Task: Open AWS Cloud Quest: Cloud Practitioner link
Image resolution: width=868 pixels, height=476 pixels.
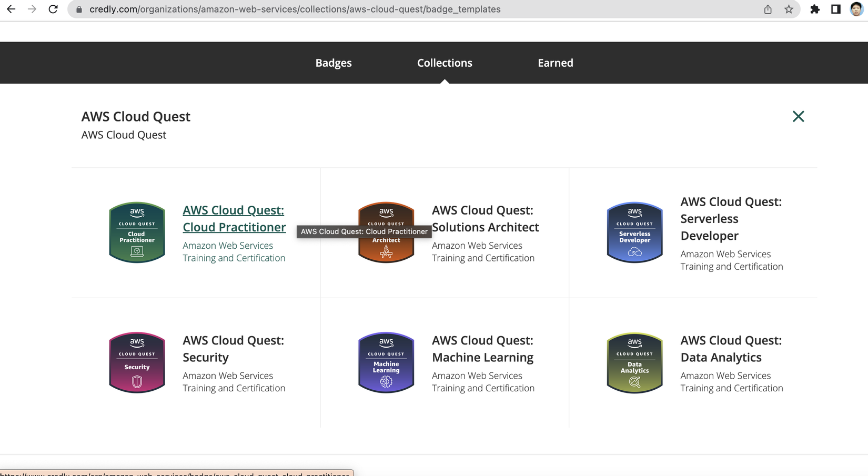Action: [234, 218]
